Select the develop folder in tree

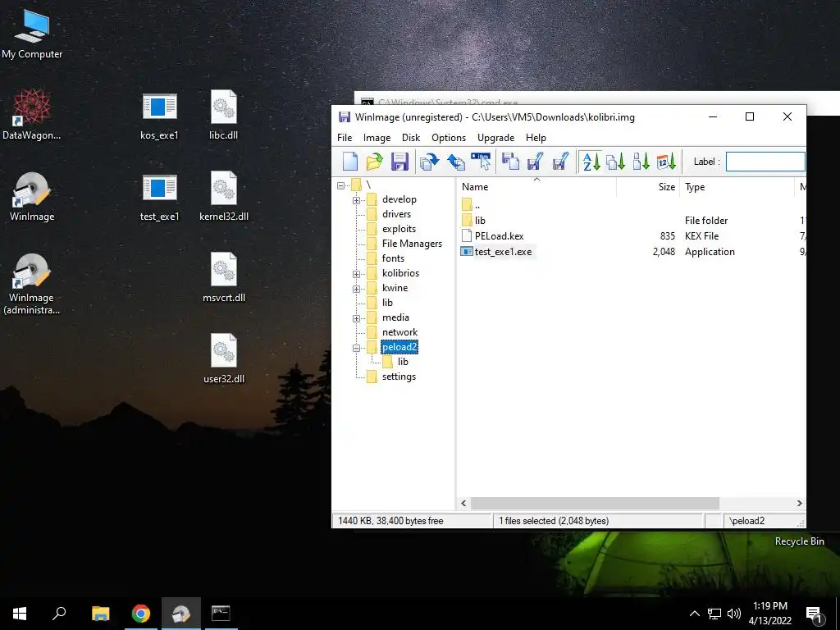pos(399,199)
